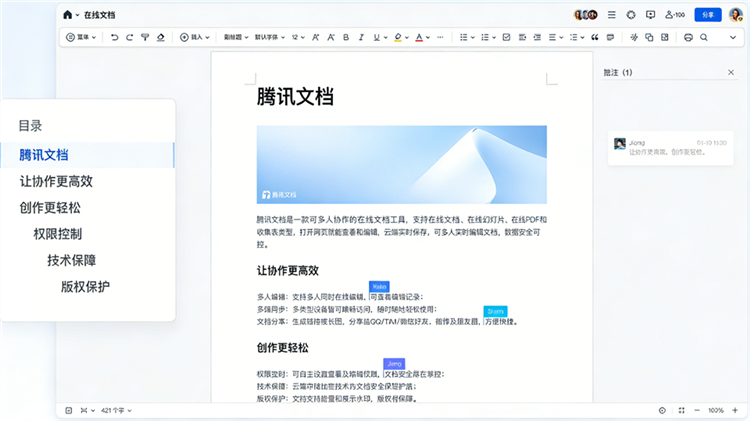Open the alignment options arrow
The height and width of the screenshot is (421, 750).
click(x=562, y=37)
